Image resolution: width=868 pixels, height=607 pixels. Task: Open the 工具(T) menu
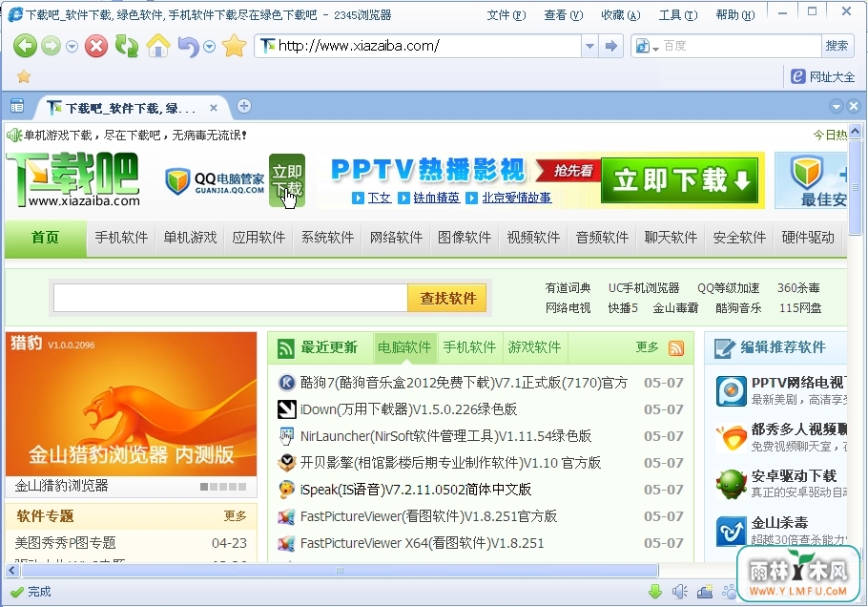pos(677,15)
